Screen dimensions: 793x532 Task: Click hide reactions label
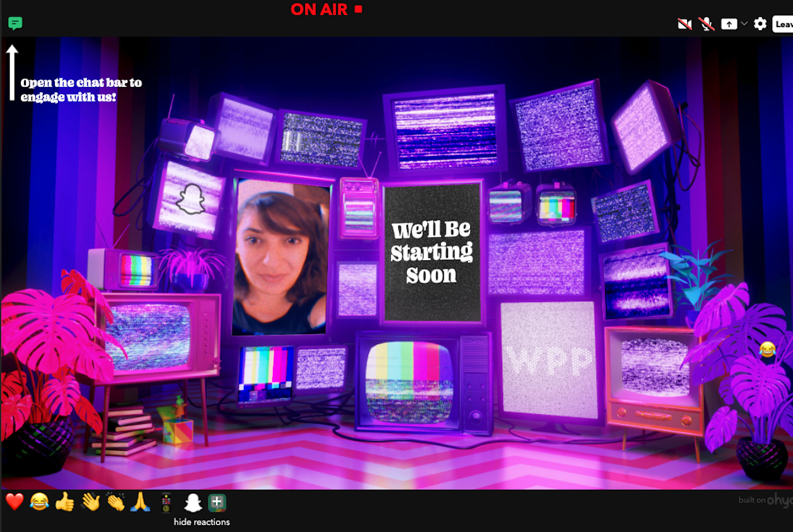202,522
